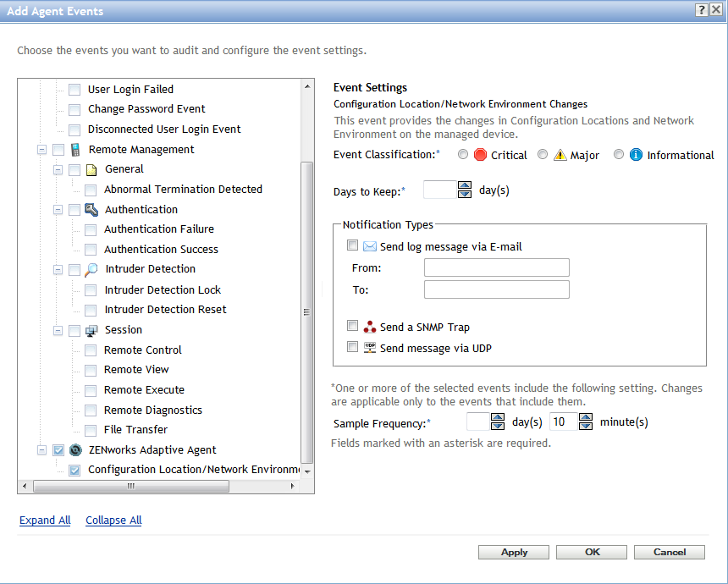The image size is (728, 584).
Task: Collapse the ZENworks Adaptive Agent node
Action: 41,450
